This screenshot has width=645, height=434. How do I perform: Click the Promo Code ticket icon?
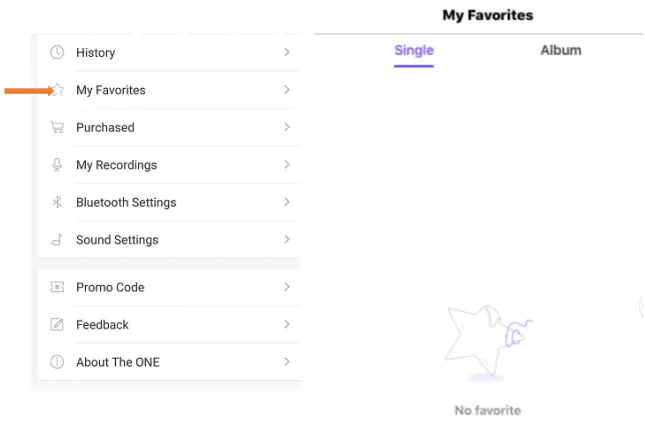pyautogui.click(x=57, y=287)
